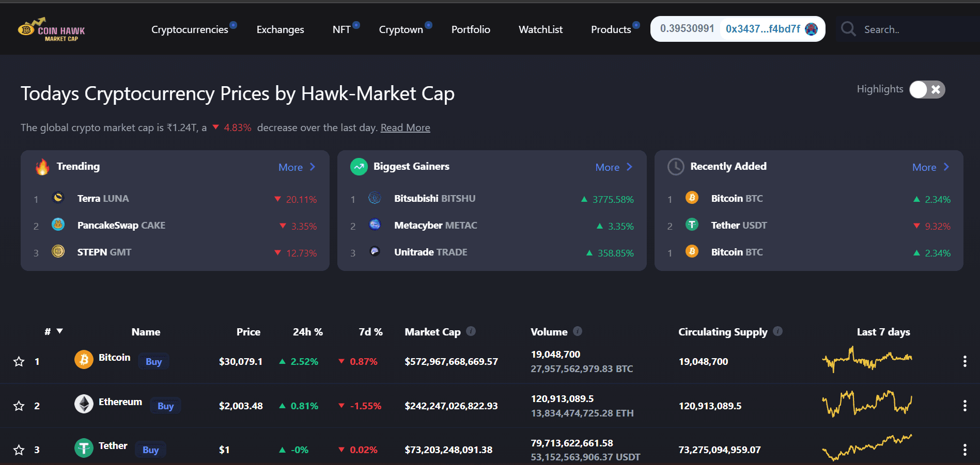Sort by rank using the # arrow
The image size is (980, 465).
(x=59, y=331)
